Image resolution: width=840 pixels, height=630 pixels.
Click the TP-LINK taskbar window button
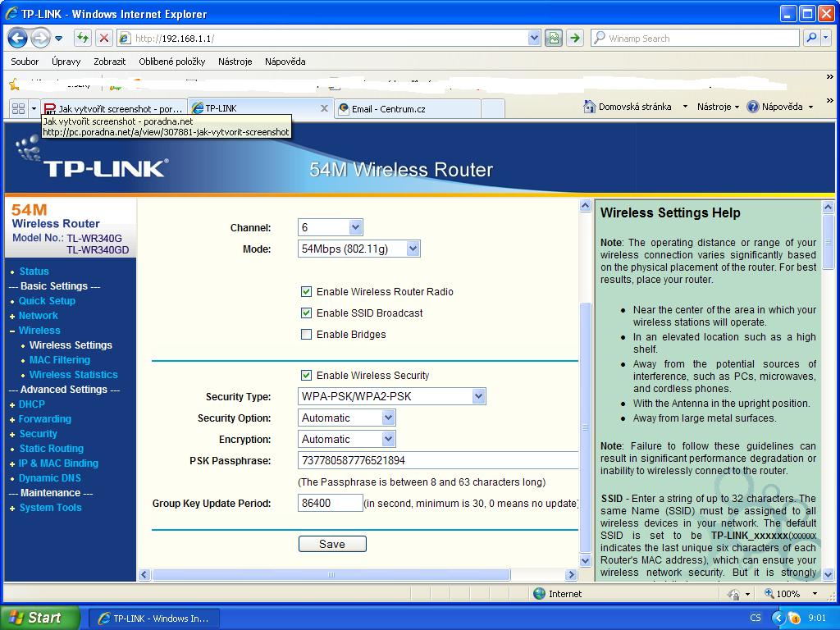pos(153,619)
